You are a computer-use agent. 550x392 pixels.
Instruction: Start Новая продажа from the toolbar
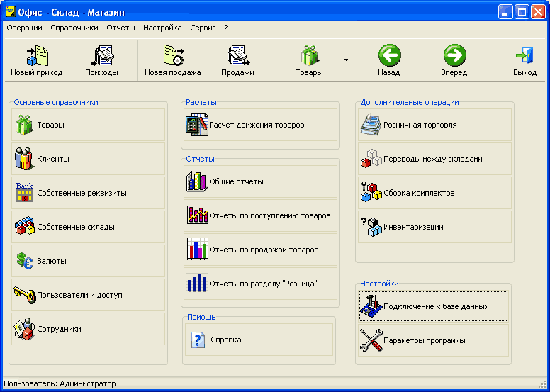pos(172,56)
